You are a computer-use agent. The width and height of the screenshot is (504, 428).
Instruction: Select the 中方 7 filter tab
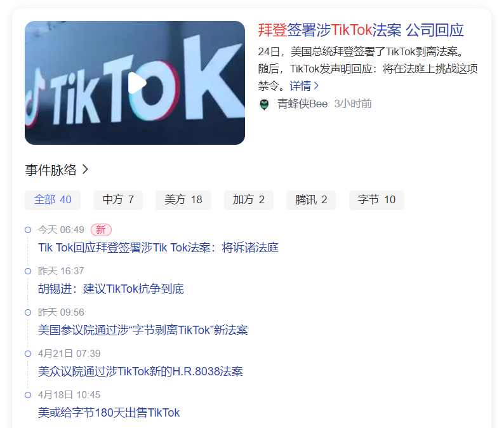click(x=118, y=200)
